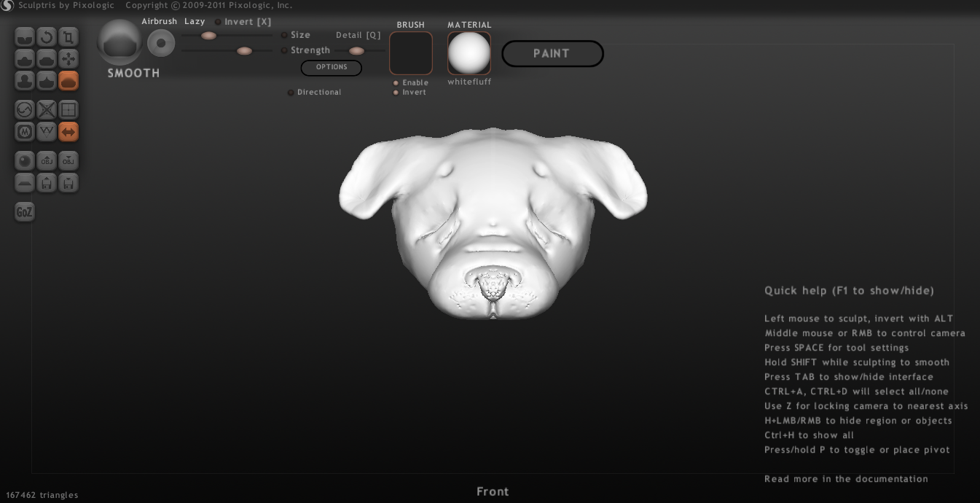Add a new plane object
Viewport: 980px width, 503px height.
[25, 183]
